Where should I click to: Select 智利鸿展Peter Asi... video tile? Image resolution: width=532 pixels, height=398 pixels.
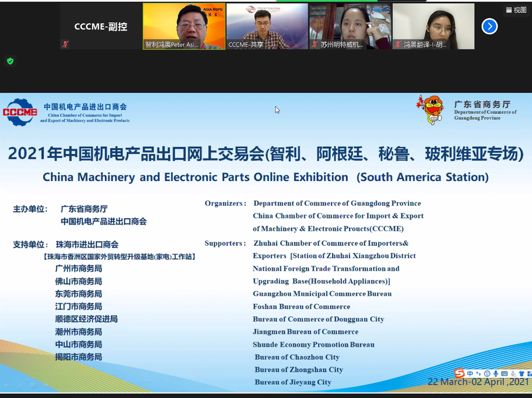[184, 27]
